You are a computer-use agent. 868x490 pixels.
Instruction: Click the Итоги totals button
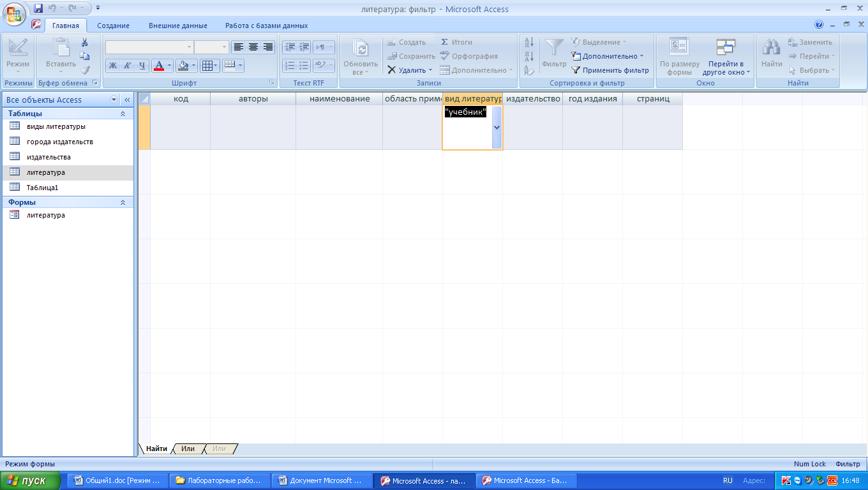(x=456, y=42)
